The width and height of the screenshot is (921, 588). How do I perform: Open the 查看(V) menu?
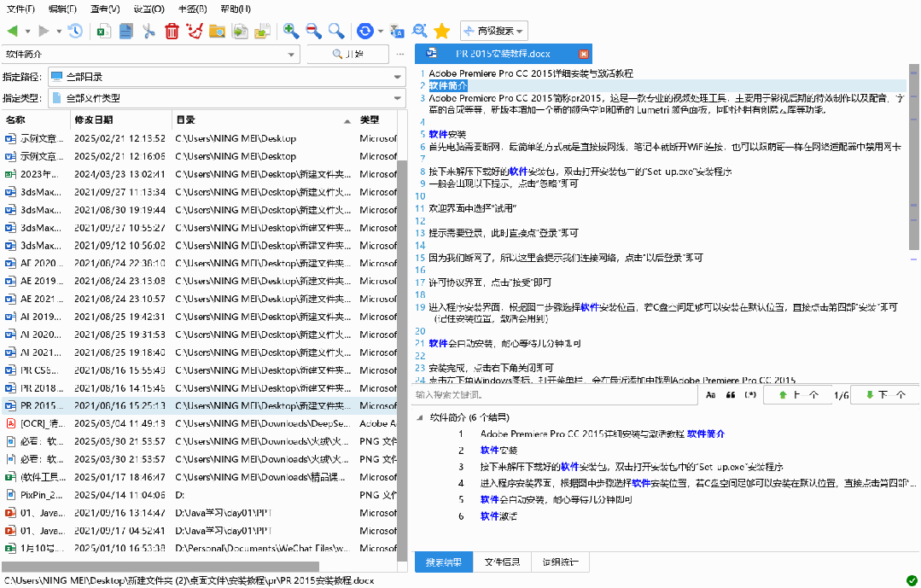pyautogui.click(x=105, y=9)
